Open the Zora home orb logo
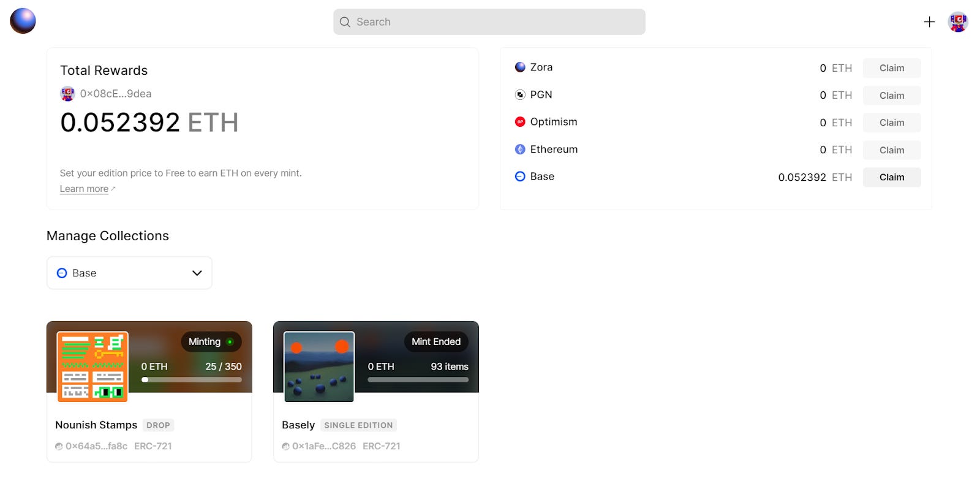 coord(23,21)
